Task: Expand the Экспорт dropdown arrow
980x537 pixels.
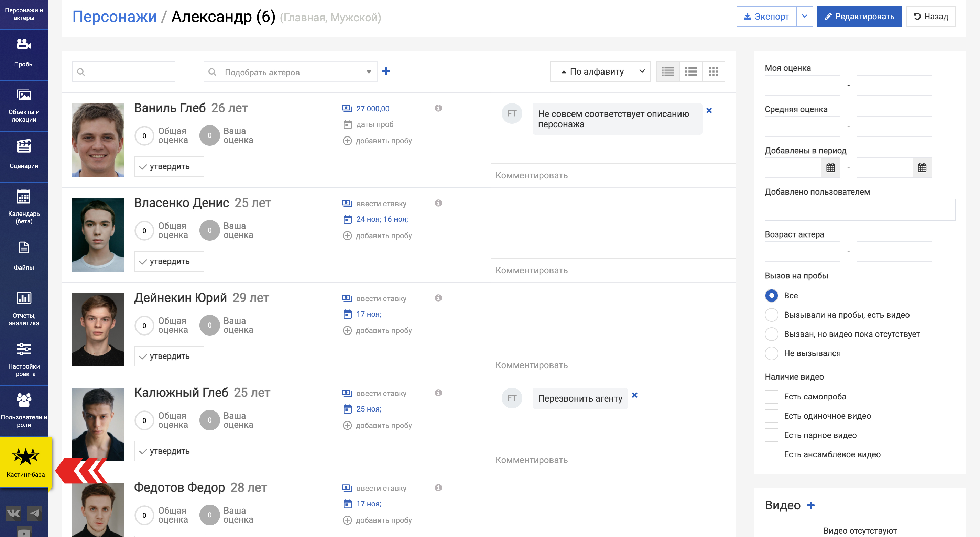Action: tap(805, 17)
